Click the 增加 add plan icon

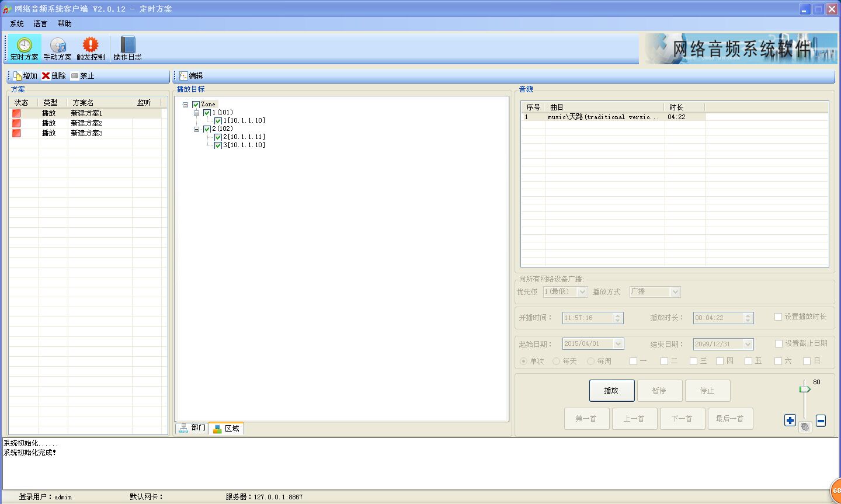[18, 76]
